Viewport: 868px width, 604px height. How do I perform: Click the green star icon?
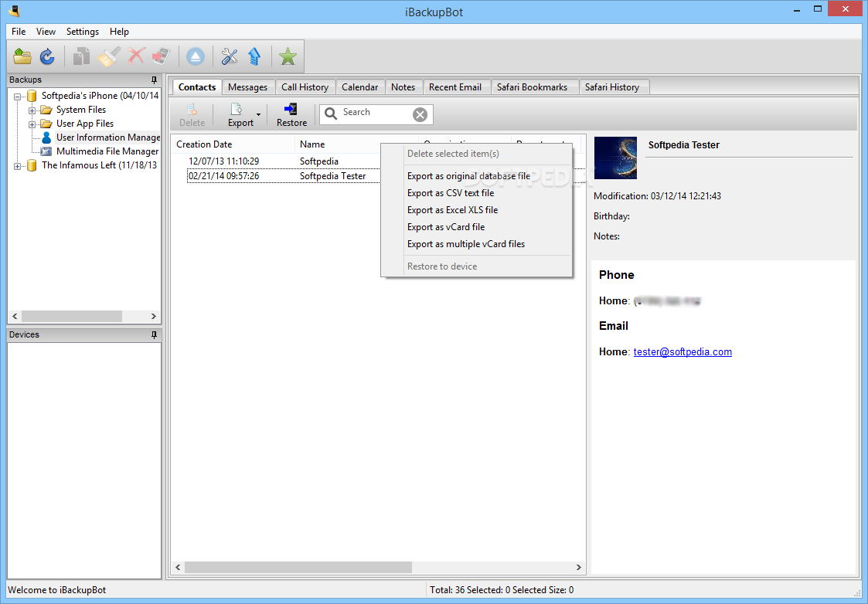click(288, 56)
